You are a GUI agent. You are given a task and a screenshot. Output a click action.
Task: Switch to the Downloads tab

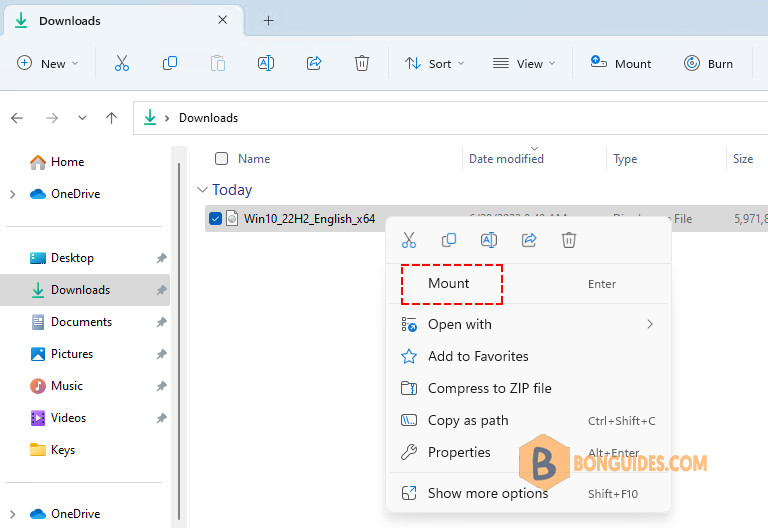coord(123,21)
